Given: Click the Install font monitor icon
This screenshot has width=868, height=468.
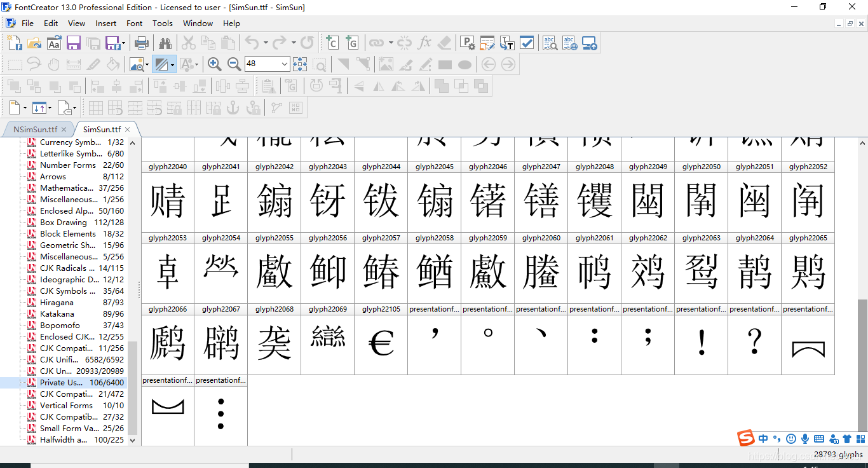Looking at the screenshot, I should click(x=590, y=43).
